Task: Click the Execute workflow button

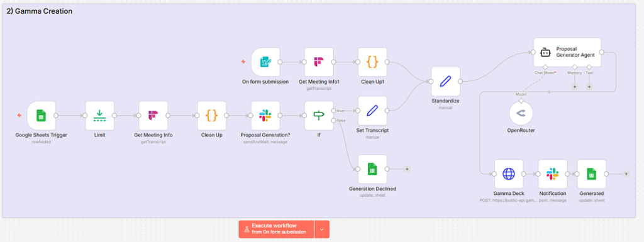Action: [277, 229]
